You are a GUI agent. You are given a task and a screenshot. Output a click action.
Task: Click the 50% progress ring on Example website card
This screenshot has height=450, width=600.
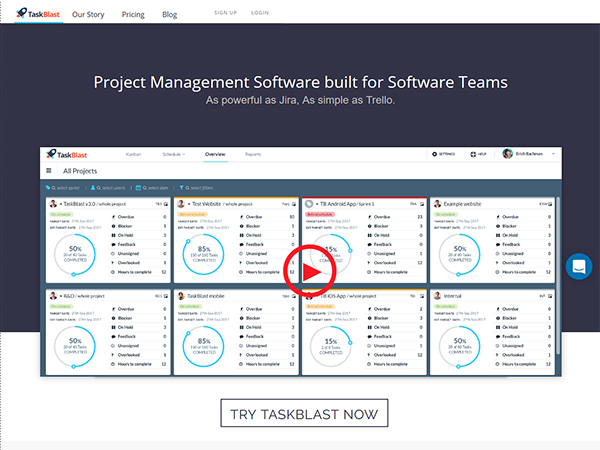tap(460, 254)
